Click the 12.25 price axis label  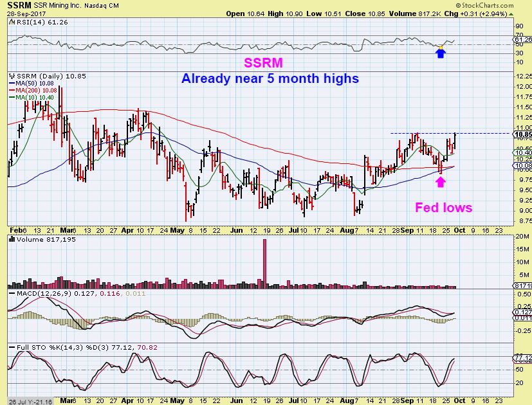(524, 76)
